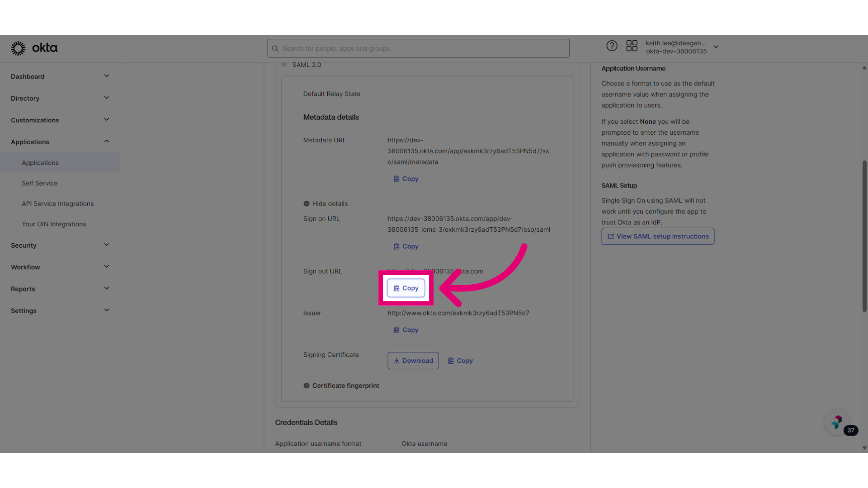Click the Metadata details heading
868x488 pixels.
pyautogui.click(x=331, y=117)
